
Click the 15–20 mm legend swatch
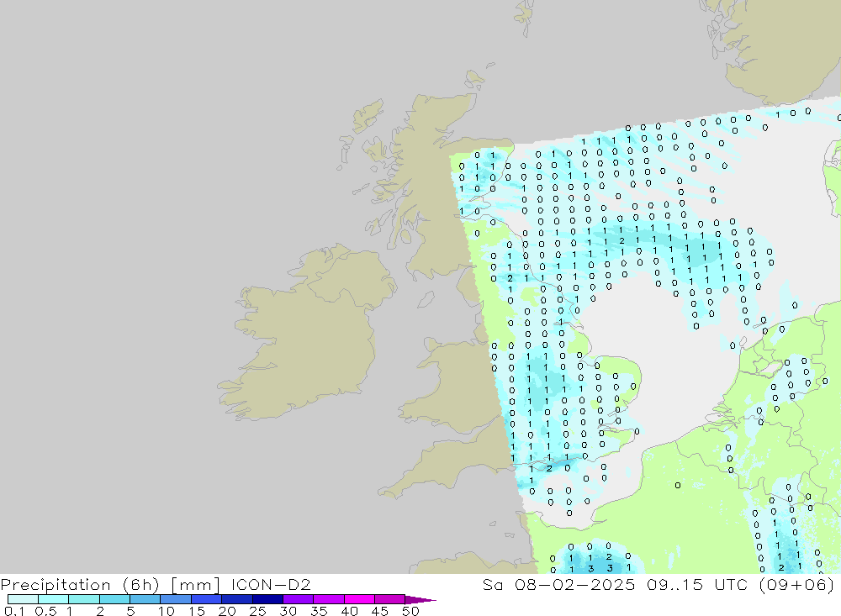tap(206, 599)
